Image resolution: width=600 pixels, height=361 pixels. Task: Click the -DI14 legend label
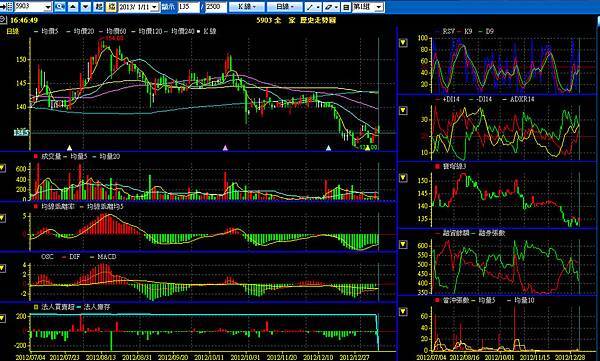click(x=483, y=99)
